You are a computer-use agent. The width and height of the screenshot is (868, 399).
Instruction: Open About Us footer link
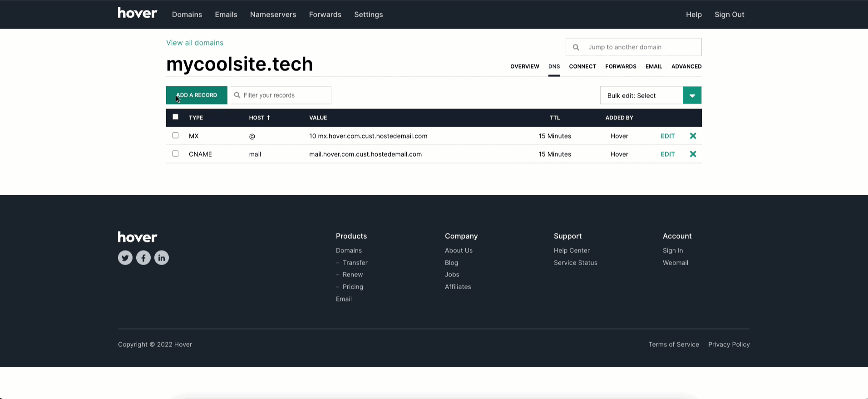[x=459, y=250]
